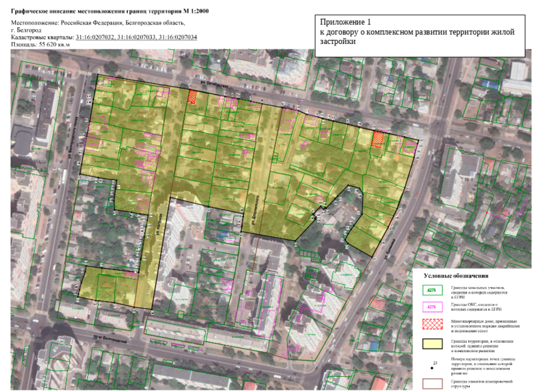Open the underlined cadastral quarters numbers
533x392 pixels.
(x=137, y=37)
